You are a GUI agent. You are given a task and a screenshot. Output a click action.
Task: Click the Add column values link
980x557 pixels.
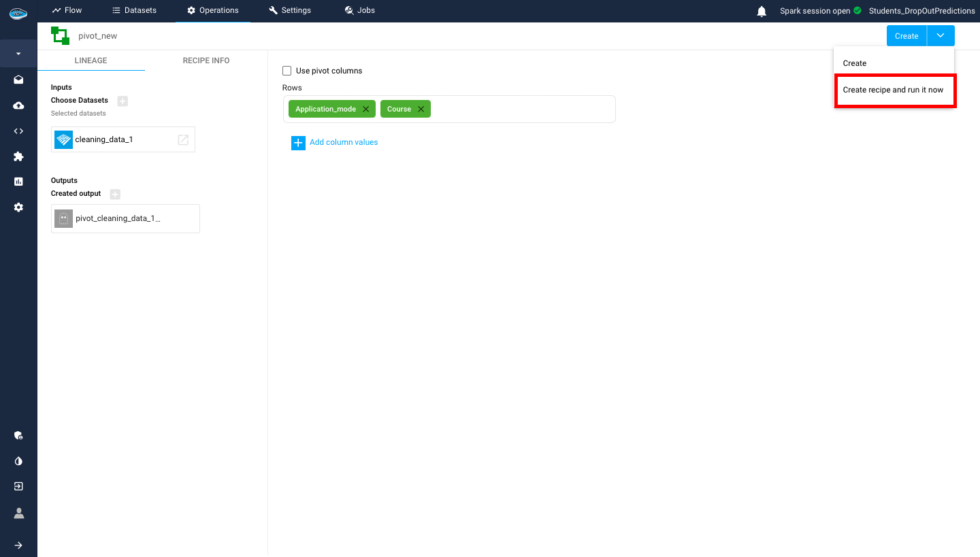tap(343, 142)
